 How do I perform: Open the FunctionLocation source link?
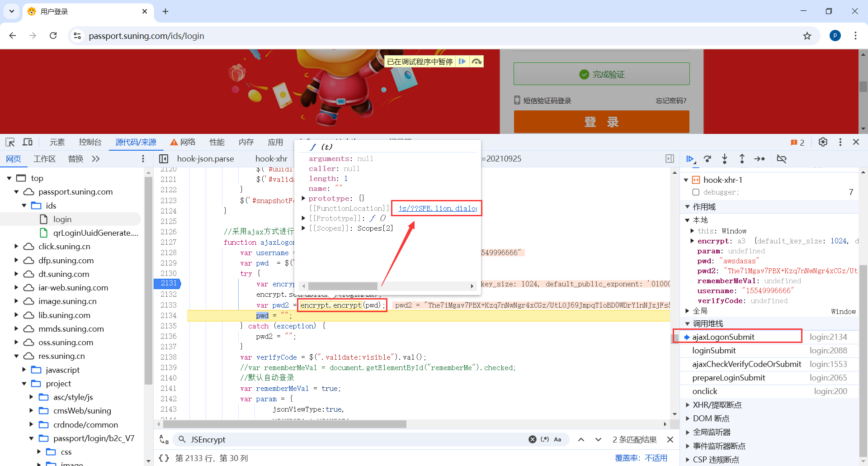(x=438, y=208)
